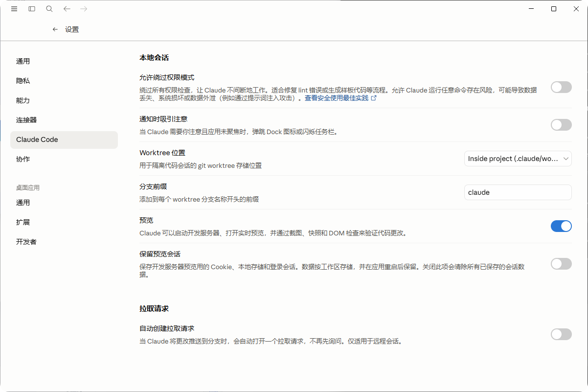Turn on 通知时吸引注意 toggle

click(x=561, y=125)
